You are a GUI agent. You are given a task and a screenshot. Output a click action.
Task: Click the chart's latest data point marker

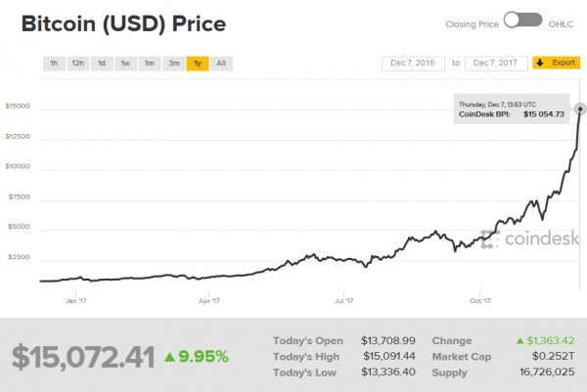[x=580, y=108]
